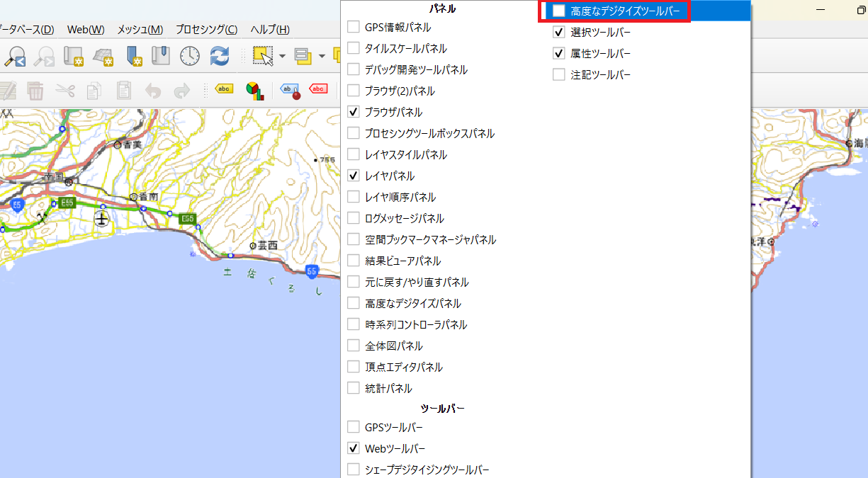Click the Cut Features scissors icon
Screen dimensions: 868x478
[65, 90]
